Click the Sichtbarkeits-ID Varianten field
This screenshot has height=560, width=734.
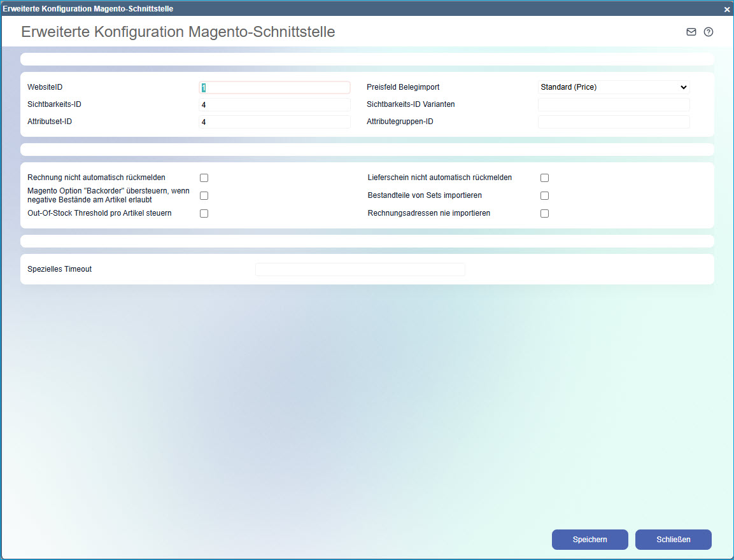tap(614, 105)
